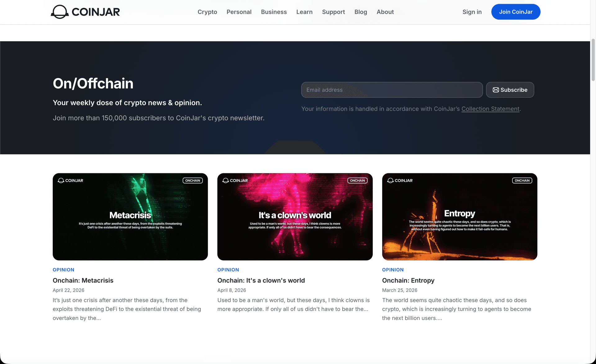Image resolution: width=596 pixels, height=364 pixels.
Task: Click excerpt starting "The world seems quite chaotic"
Action: tap(457, 309)
